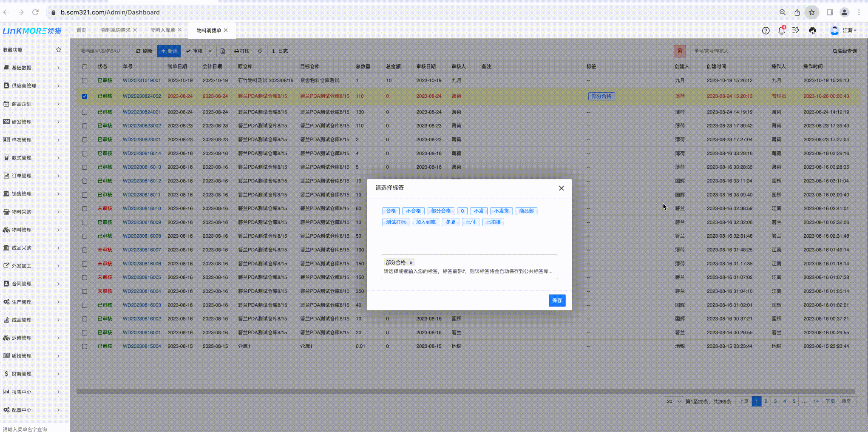Switch to the 首页 tab
This screenshot has height=432, width=868.
pyautogui.click(x=81, y=30)
